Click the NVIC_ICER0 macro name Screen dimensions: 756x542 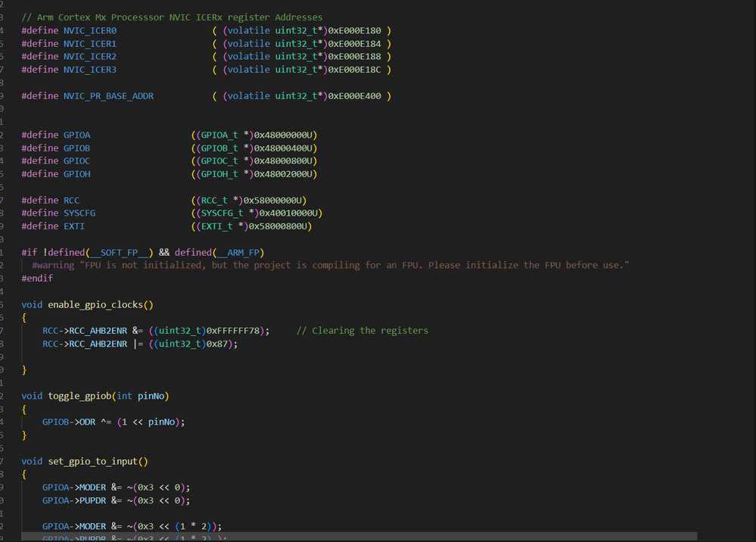click(90, 30)
